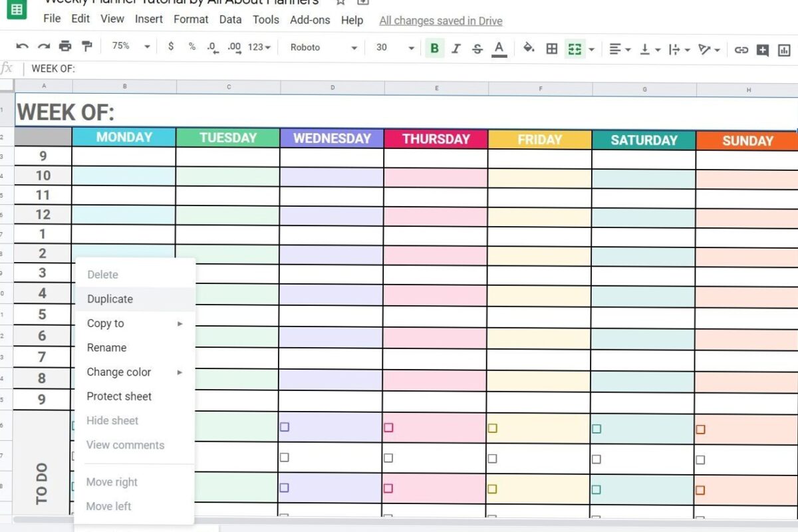Click the All changes saved in Drive link
This screenshot has height=532, width=798.
(x=440, y=21)
